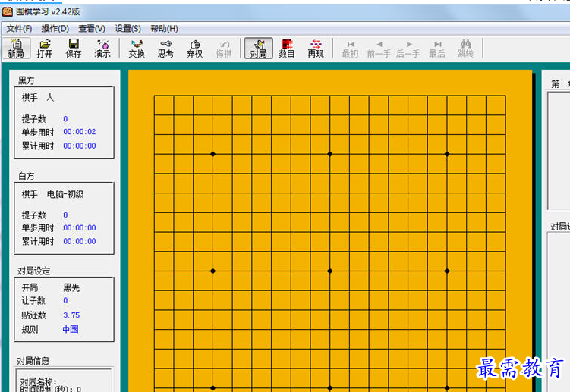Open the 跳转 jump-to-move tool
Image resolution: width=570 pixels, height=392 pixels.
tap(466, 49)
